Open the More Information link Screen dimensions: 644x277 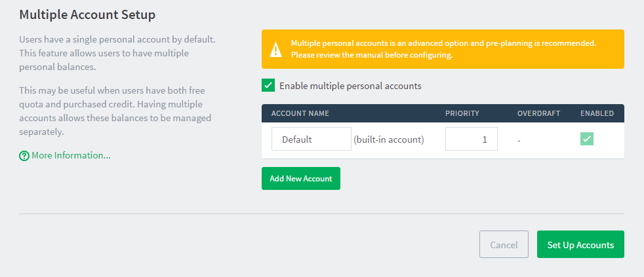pyautogui.click(x=71, y=156)
